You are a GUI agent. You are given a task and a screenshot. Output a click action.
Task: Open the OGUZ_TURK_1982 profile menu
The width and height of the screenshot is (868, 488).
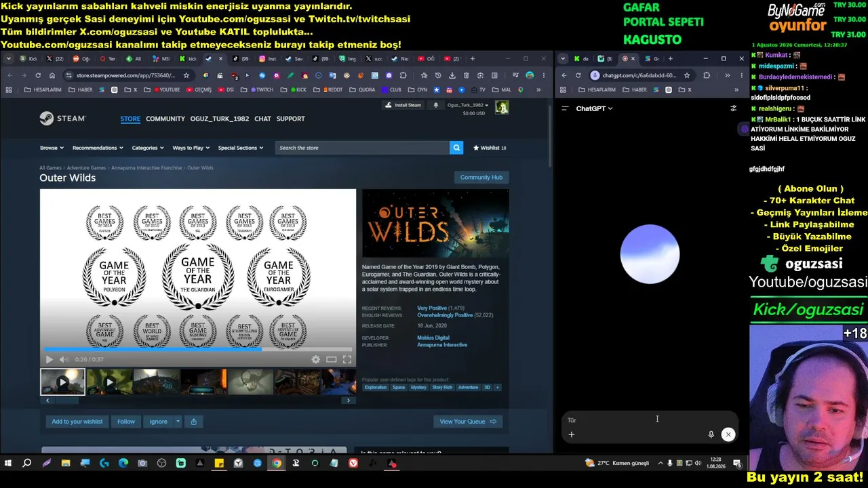pyautogui.click(x=220, y=119)
